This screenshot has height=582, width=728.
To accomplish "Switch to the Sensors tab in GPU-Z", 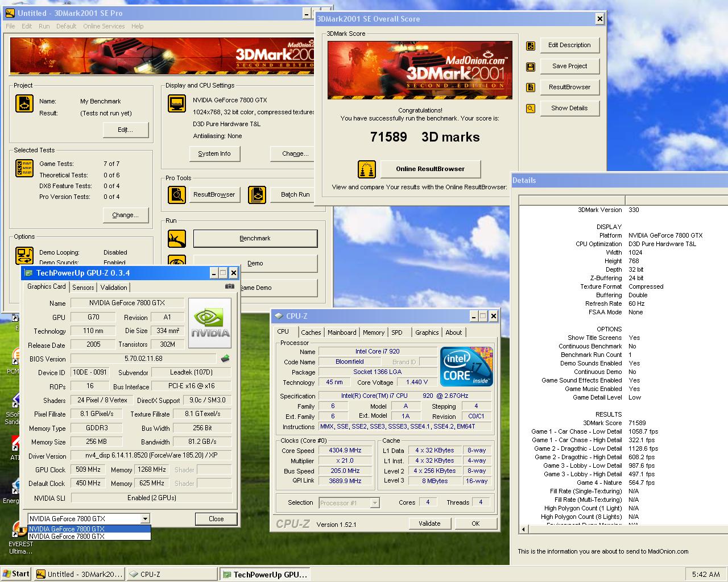I will click(x=83, y=288).
